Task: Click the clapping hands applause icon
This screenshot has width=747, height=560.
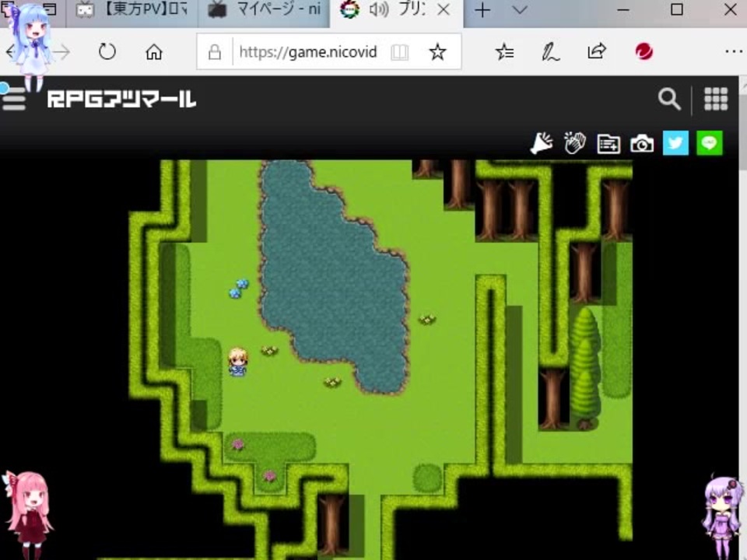Action: [574, 143]
